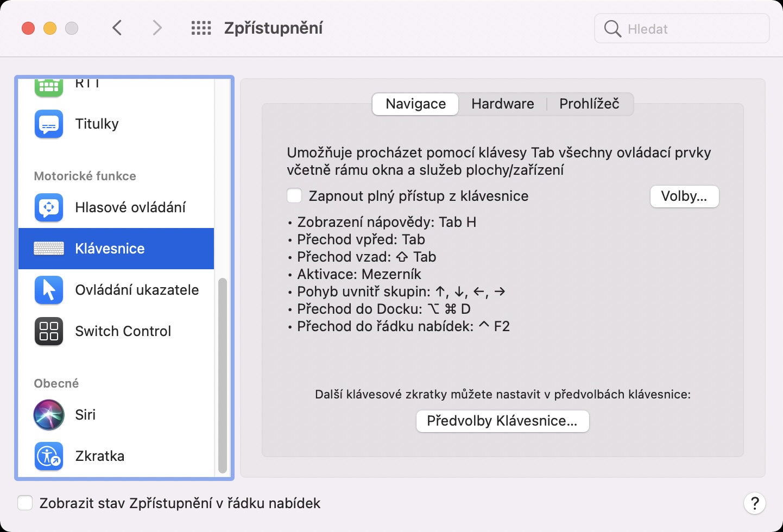The height and width of the screenshot is (532, 783).
Task: Open Předvolby Klávesnice… button
Action: [x=502, y=421]
